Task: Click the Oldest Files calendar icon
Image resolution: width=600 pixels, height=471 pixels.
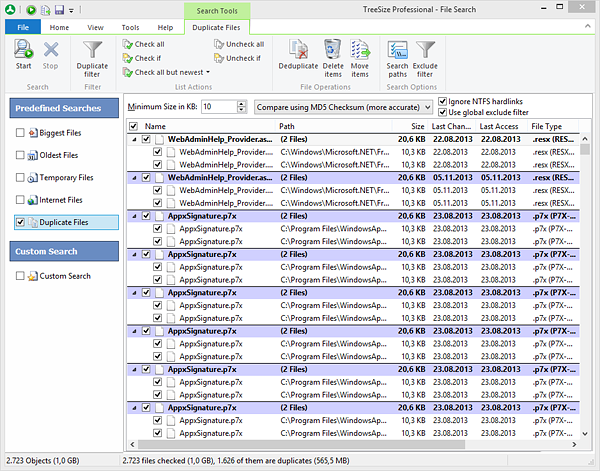Action: 32,155
